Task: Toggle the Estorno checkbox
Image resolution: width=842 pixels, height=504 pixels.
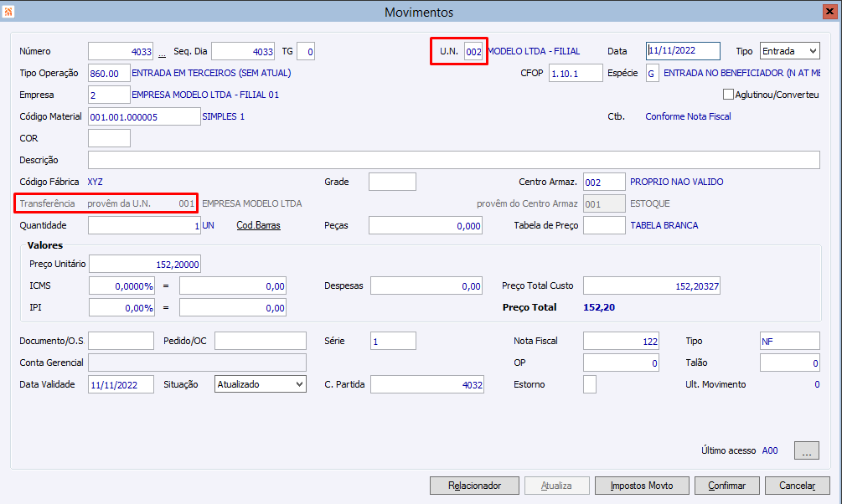Action: coord(590,384)
